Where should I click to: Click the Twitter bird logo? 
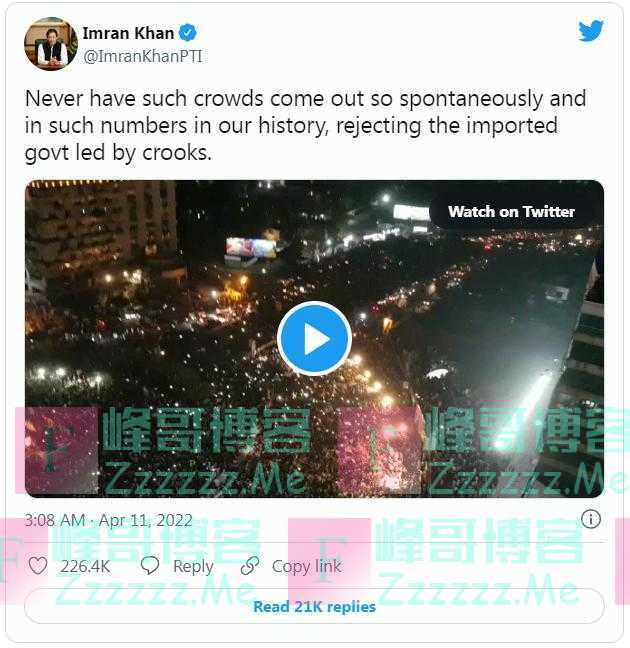coord(591,31)
